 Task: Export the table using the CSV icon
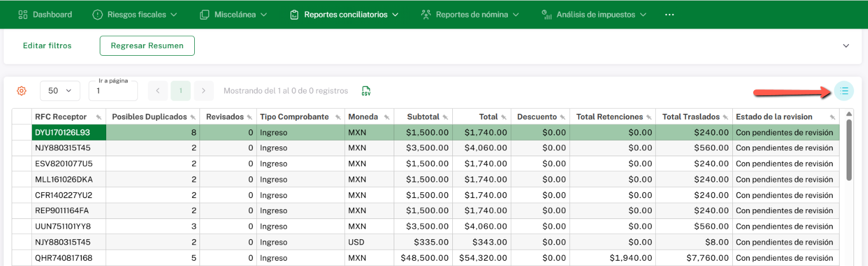pos(366,91)
